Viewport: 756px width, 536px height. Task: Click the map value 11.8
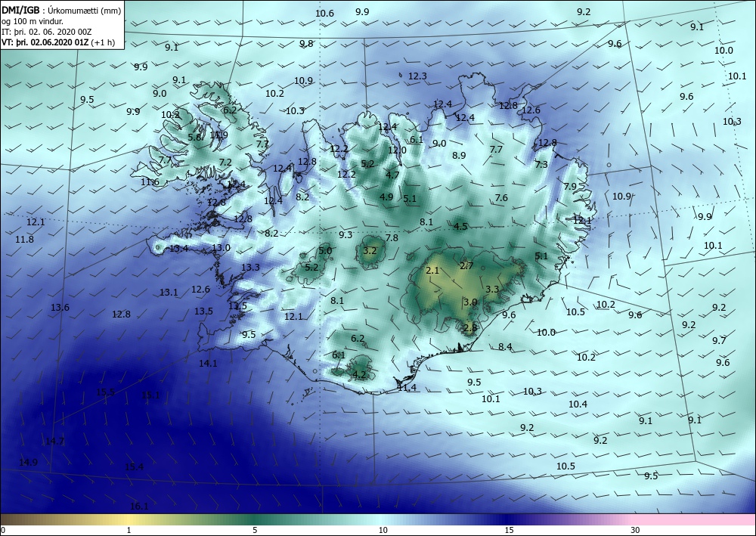(25, 239)
